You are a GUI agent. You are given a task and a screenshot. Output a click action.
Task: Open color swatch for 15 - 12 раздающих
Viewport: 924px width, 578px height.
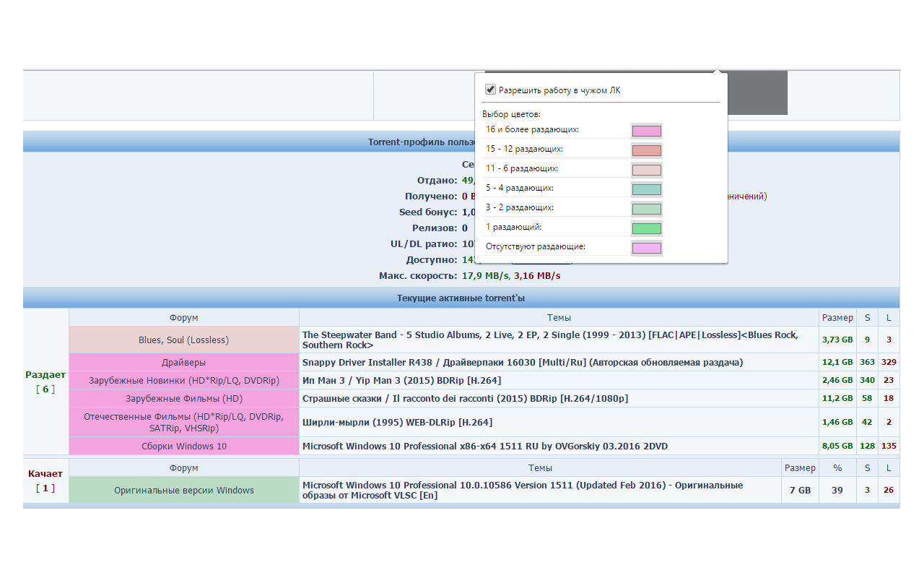coord(646,150)
